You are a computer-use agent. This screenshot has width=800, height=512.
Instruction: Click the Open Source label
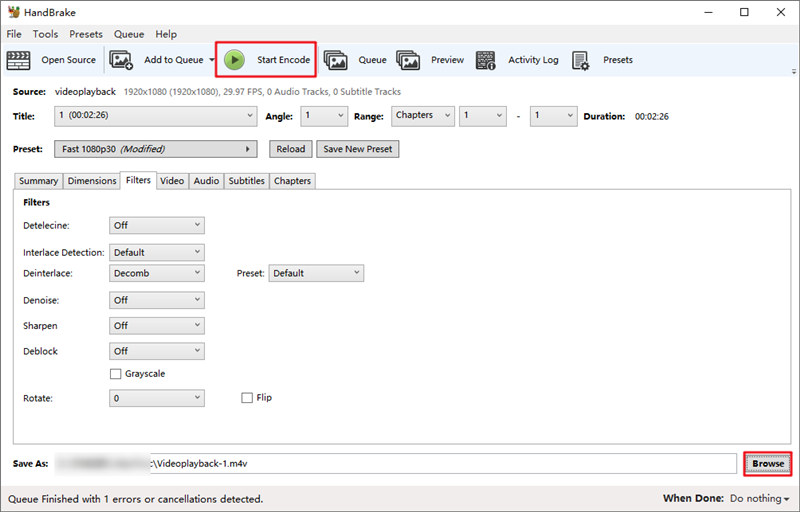[68, 60]
